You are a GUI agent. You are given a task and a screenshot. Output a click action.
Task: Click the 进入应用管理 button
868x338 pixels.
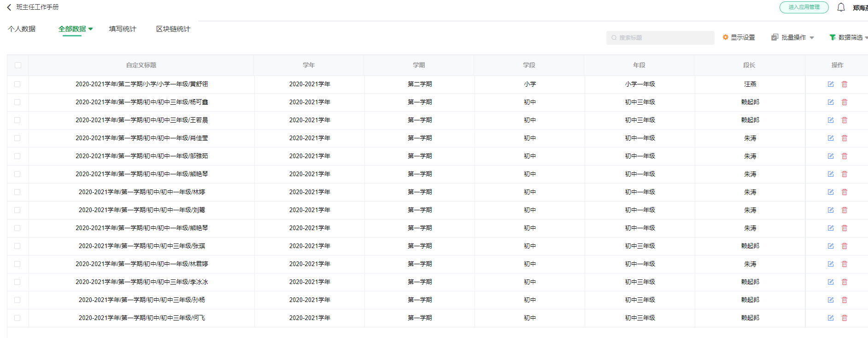tap(804, 7)
